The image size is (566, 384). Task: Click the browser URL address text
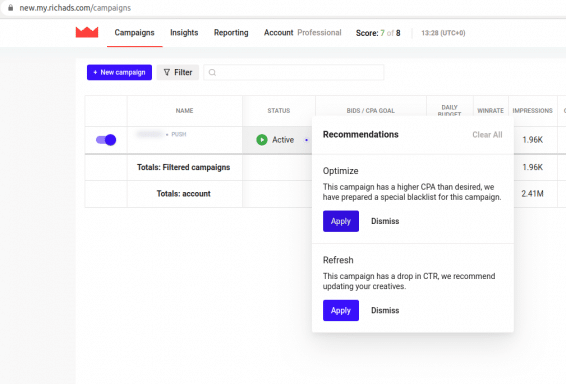[x=75, y=8]
